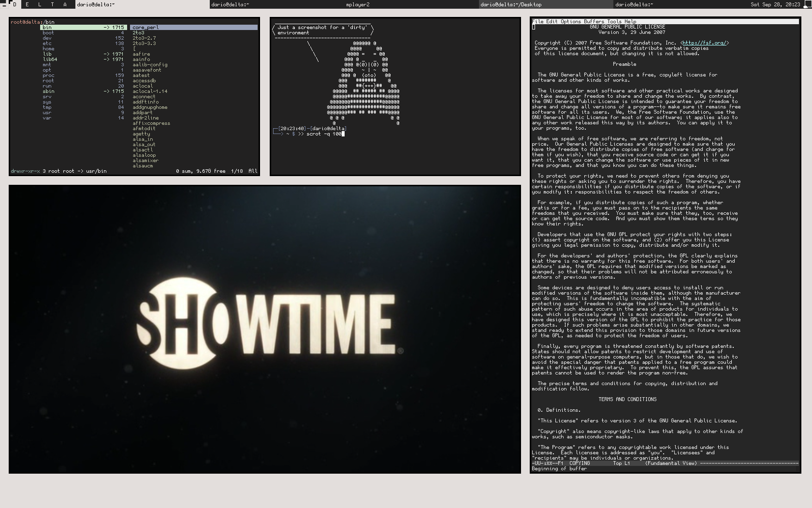Select the sys directory in ranger
The height and width of the screenshot is (508, 812).
(84, 102)
